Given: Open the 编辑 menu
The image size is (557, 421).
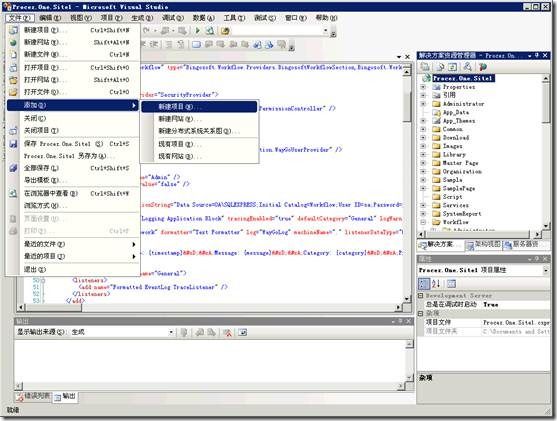Looking at the screenshot, I should pyautogui.click(x=50, y=18).
